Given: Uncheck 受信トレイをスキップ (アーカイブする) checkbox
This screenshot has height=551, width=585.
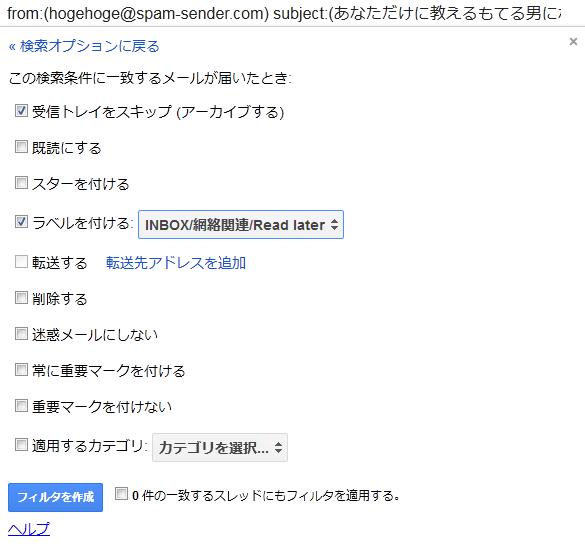Looking at the screenshot, I should [x=21, y=110].
